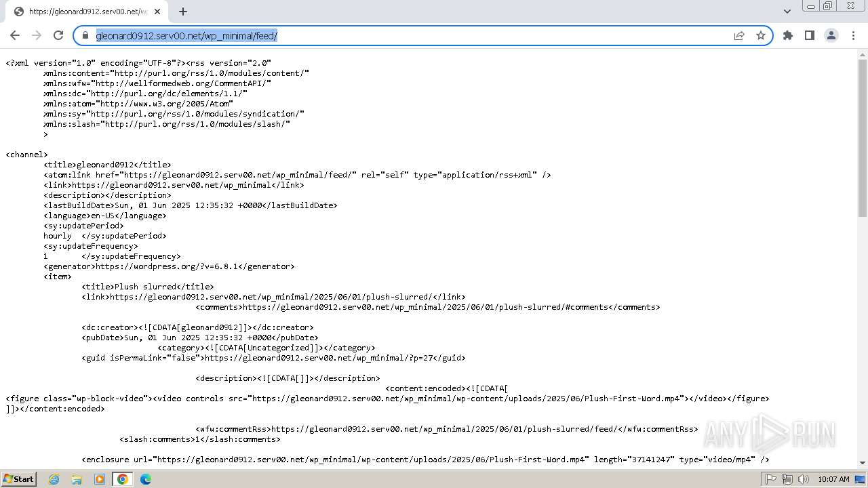Click the 'Plush slurred' item title text

pyautogui.click(x=148, y=287)
